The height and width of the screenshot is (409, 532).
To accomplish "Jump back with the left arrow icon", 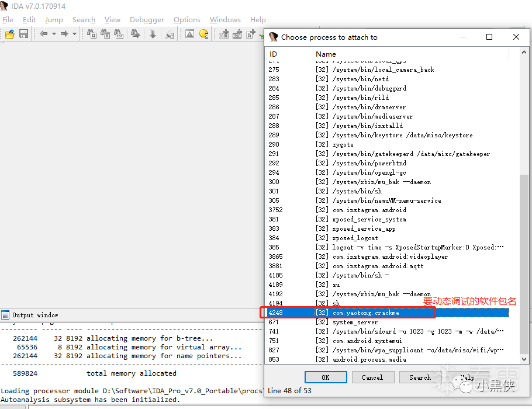I will pyautogui.click(x=43, y=34).
